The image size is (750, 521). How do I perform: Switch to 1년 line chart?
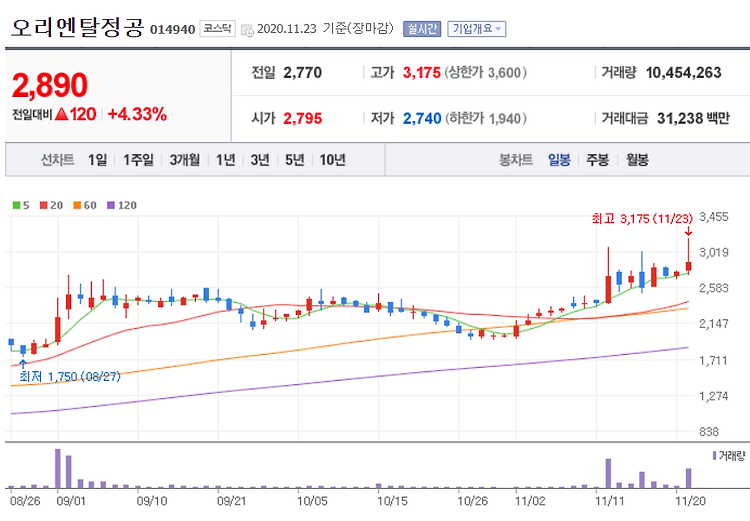pos(225,160)
